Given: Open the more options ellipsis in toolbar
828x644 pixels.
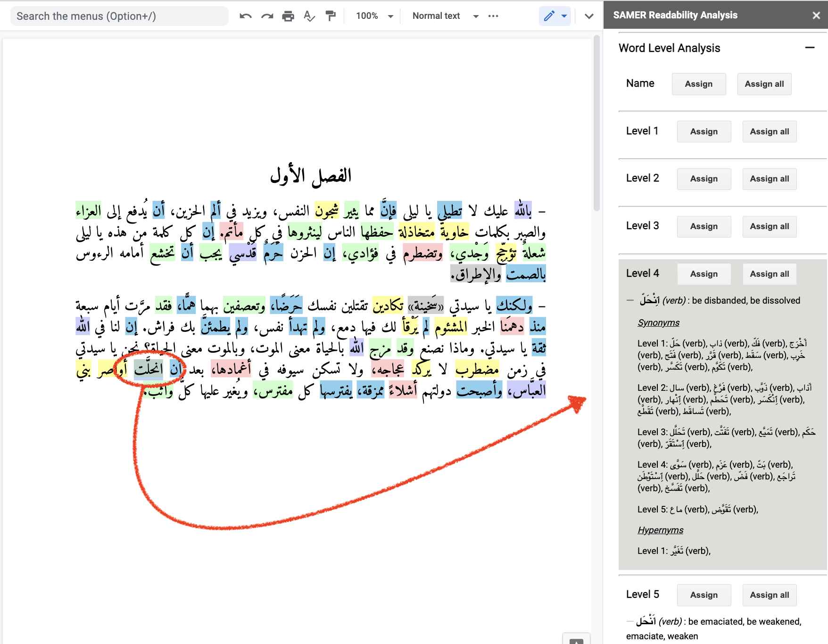Looking at the screenshot, I should pos(493,16).
